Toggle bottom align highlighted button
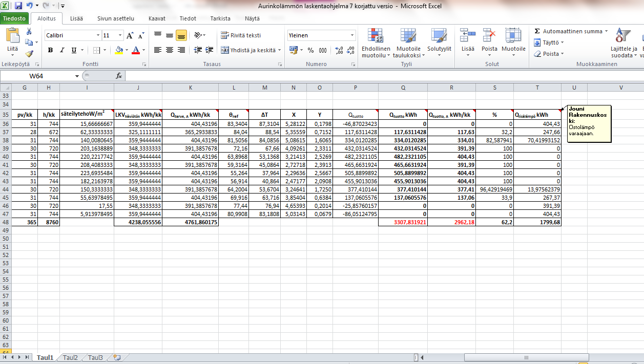 click(181, 35)
